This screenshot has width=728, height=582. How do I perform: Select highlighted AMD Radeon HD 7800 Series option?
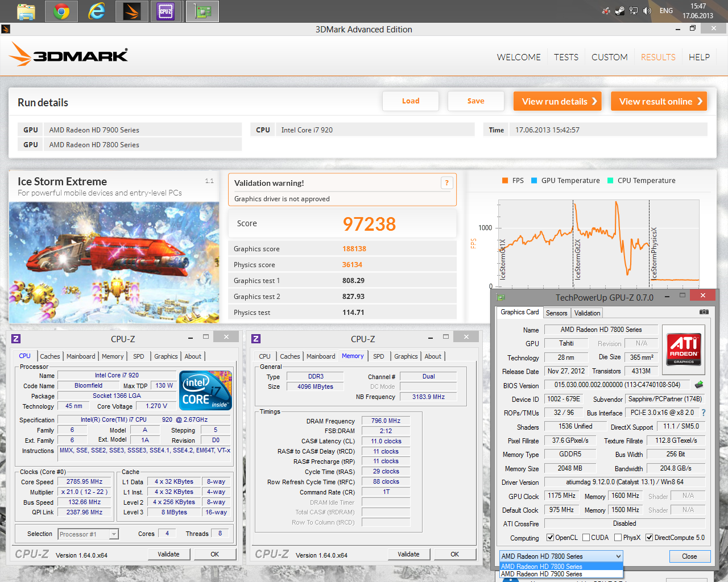[561, 567]
